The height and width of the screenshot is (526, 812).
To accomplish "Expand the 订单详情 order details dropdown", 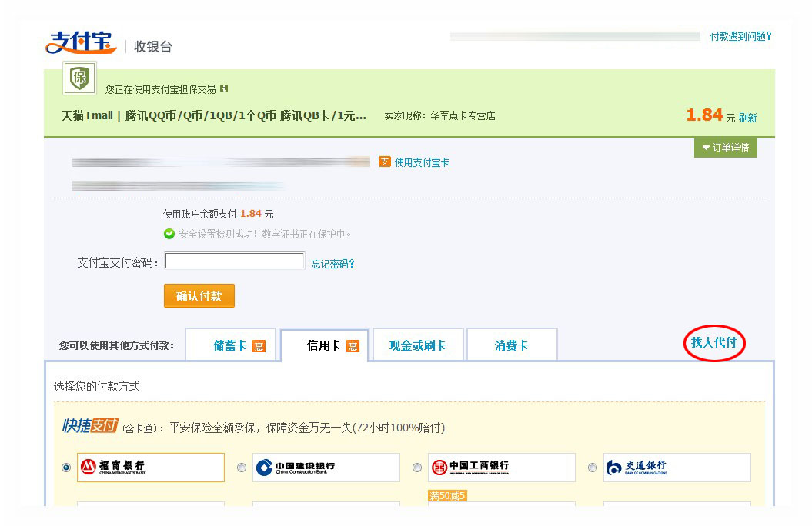I will [726, 148].
